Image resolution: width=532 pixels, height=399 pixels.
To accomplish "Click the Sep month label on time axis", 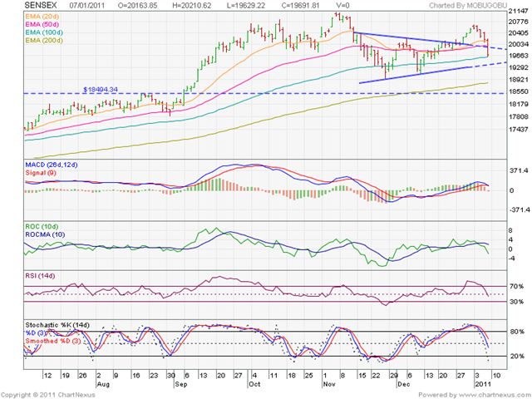I will click(181, 384).
